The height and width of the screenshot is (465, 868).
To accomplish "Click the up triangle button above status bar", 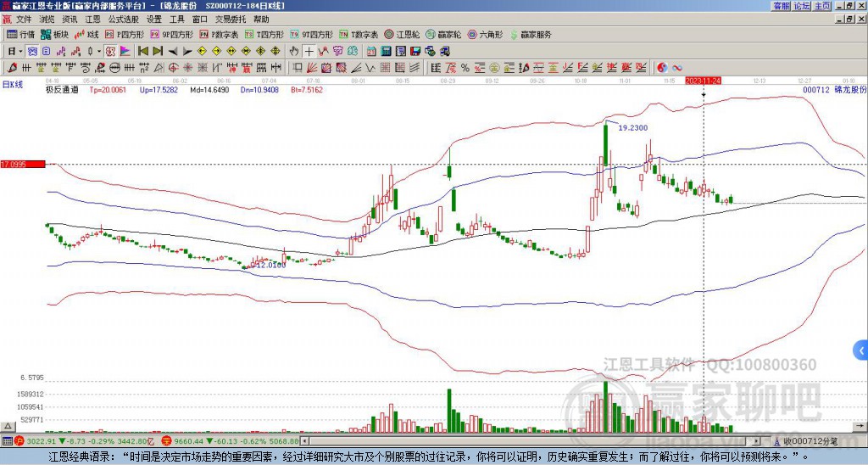I will click(x=8, y=426).
